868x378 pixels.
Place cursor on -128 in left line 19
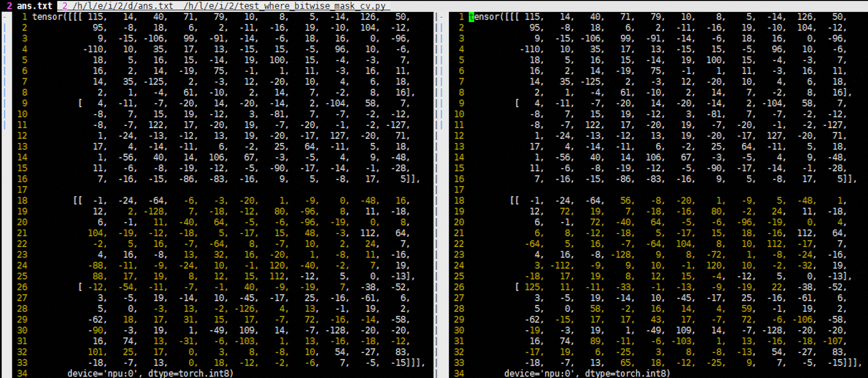[x=154, y=212]
